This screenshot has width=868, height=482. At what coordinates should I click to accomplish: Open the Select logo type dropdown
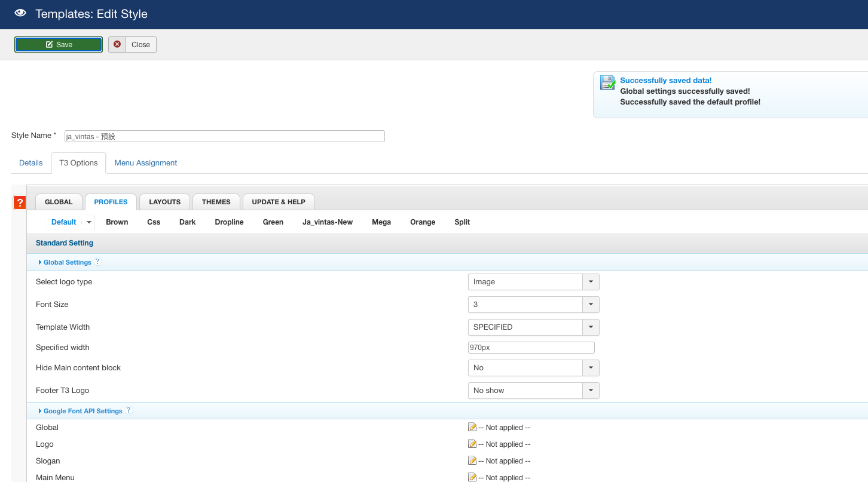click(533, 282)
